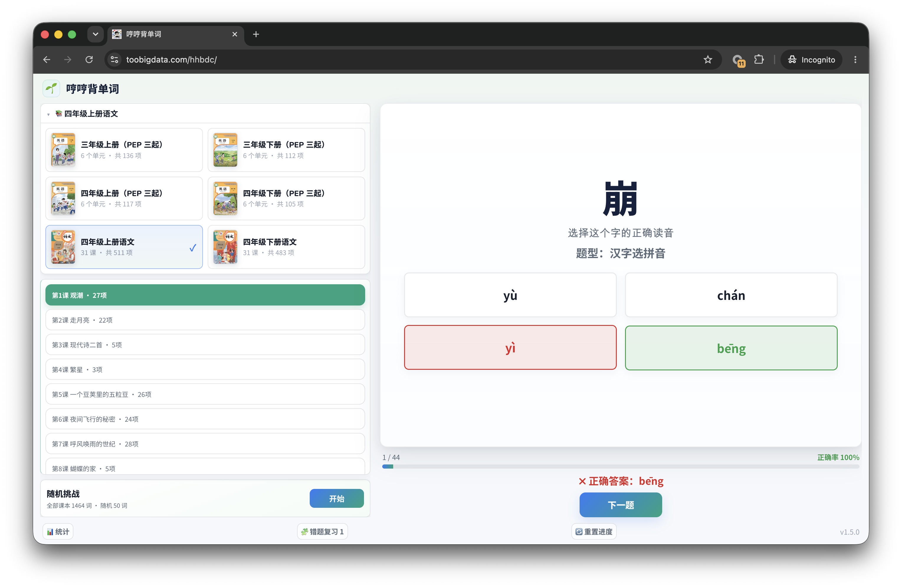Click the sprout logo icon
Image resolution: width=902 pixels, height=588 pixels.
coord(51,89)
